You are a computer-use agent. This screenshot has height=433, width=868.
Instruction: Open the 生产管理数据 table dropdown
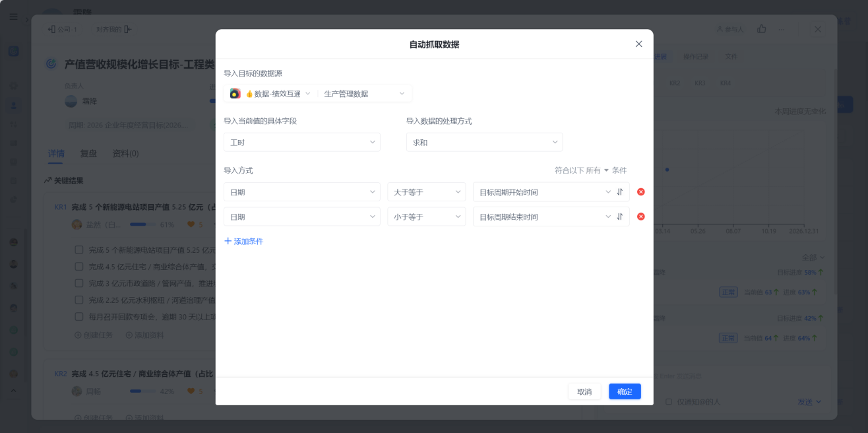tap(364, 94)
